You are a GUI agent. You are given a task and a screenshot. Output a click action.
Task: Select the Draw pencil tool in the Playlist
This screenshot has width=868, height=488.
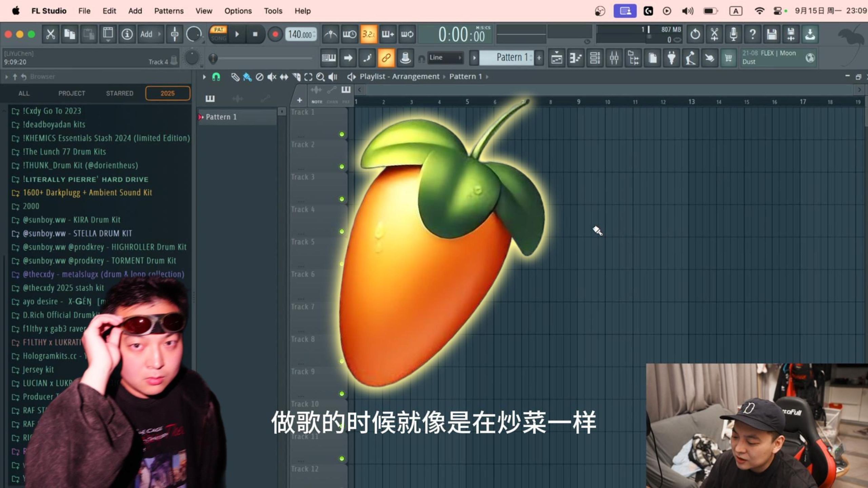[235, 77]
